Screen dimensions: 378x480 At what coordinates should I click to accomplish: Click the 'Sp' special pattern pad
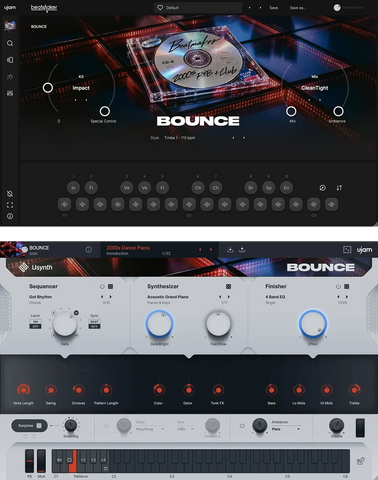(269, 188)
